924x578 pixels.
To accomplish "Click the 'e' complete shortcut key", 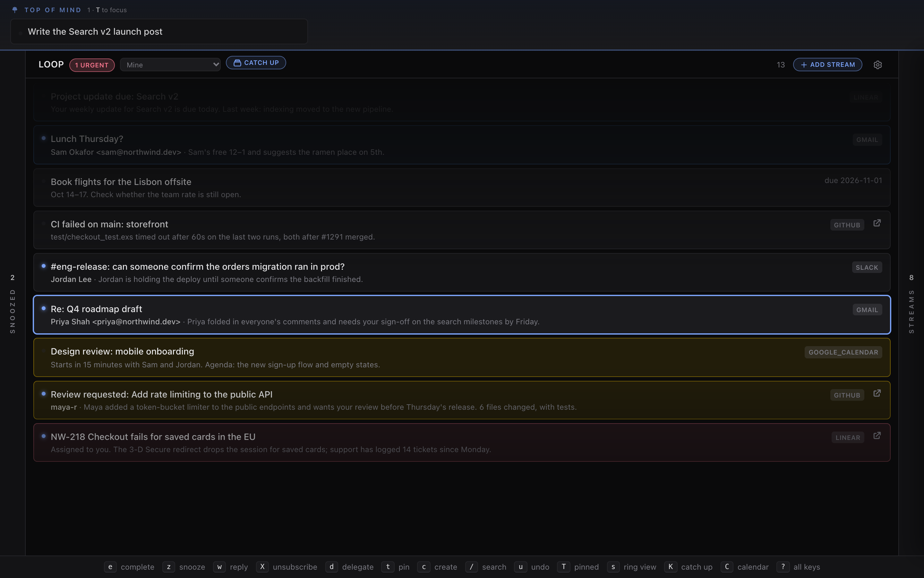I will click(x=110, y=566).
